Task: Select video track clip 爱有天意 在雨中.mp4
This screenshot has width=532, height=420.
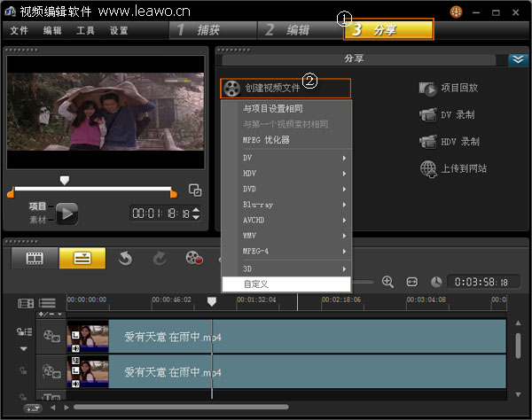Action: [x=286, y=337]
